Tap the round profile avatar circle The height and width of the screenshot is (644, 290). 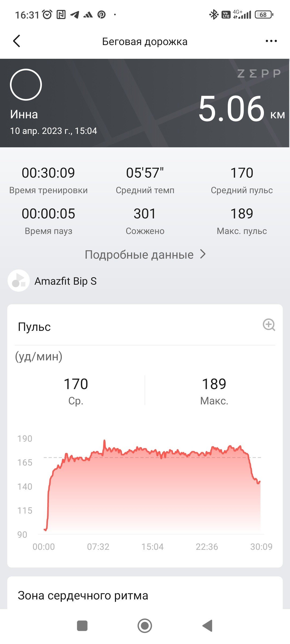click(x=26, y=85)
